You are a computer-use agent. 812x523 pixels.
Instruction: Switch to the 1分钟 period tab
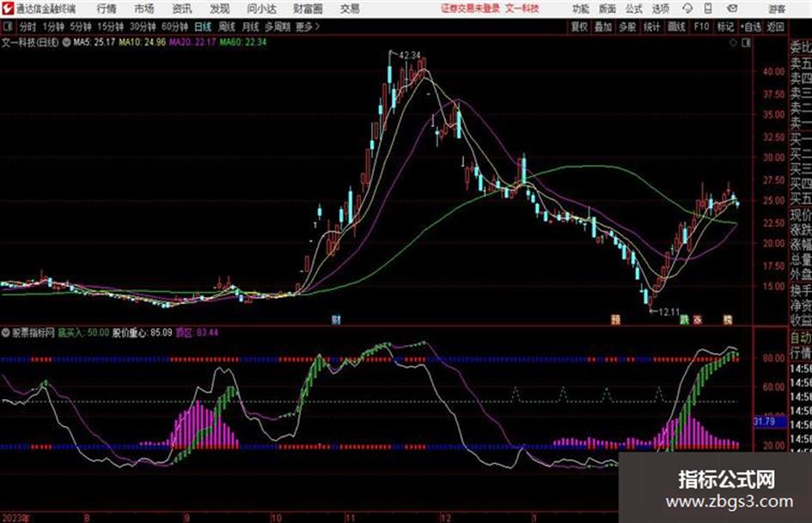[53, 27]
